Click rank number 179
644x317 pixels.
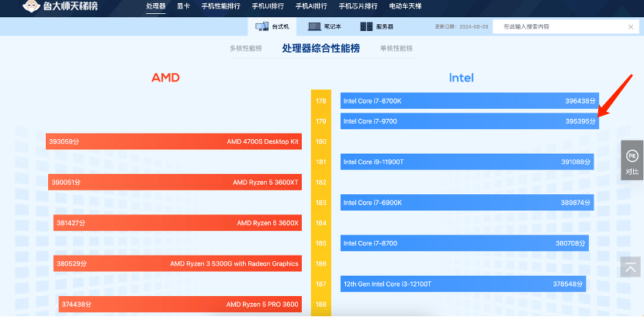[x=320, y=121]
